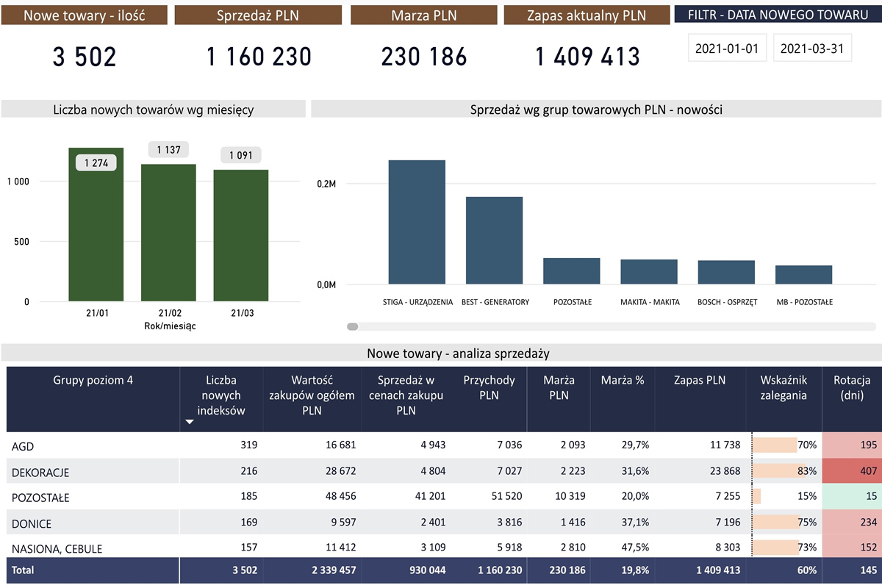Click the sales chart horizontal scrollbar handle
Viewport: 882px width, 588px height.
(x=353, y=326)
